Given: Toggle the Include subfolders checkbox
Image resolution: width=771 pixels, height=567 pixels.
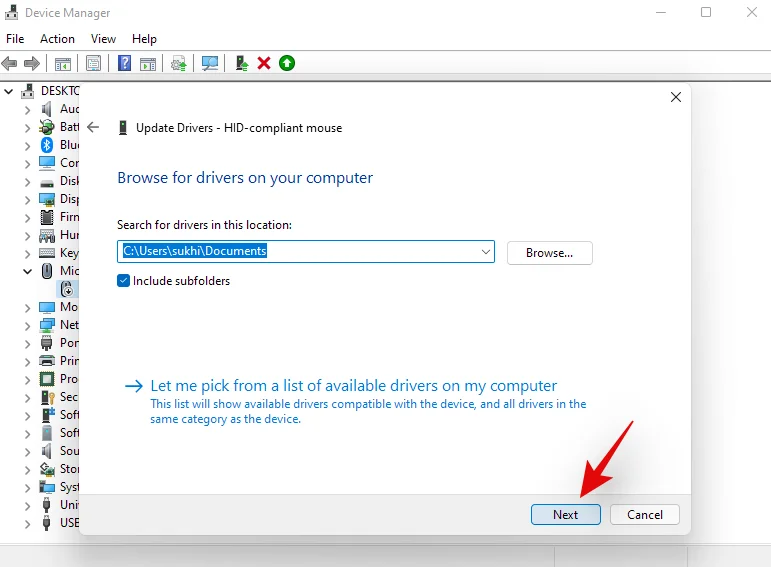Looking at the screenshot, I should pos(123,281).
